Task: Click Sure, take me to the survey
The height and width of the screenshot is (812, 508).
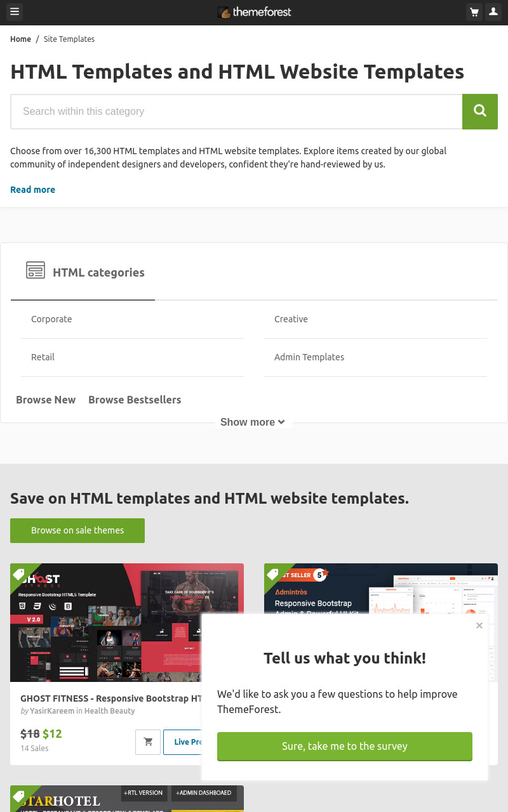Action: click(345, 746)
